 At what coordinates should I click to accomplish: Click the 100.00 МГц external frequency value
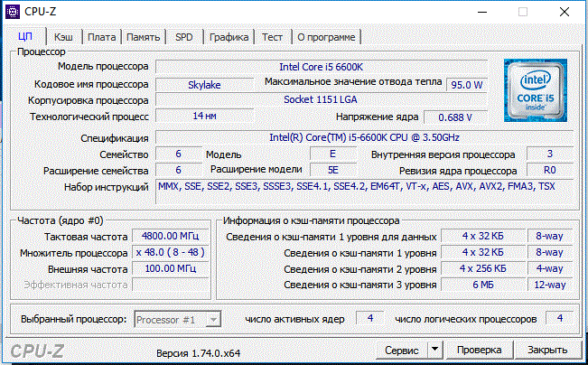point(170,268)
